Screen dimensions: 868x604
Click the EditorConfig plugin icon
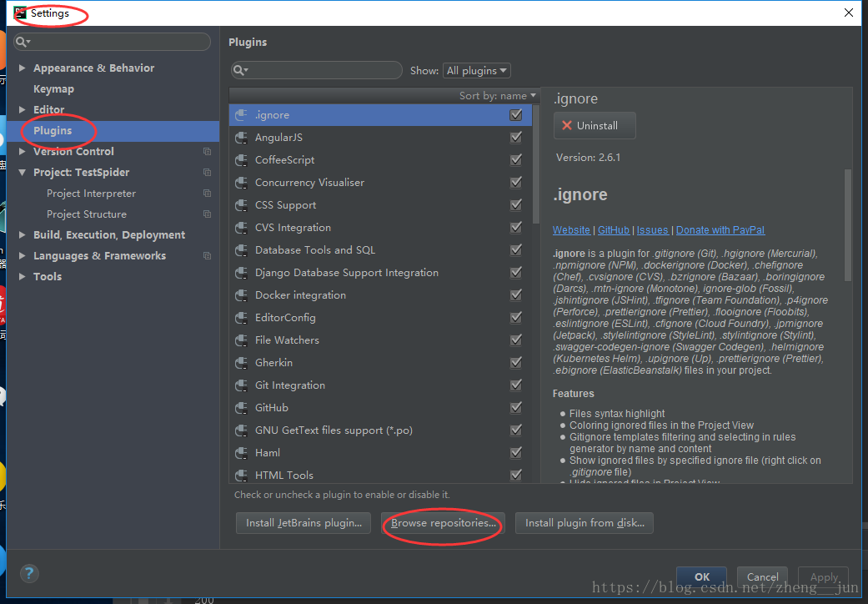241,318
